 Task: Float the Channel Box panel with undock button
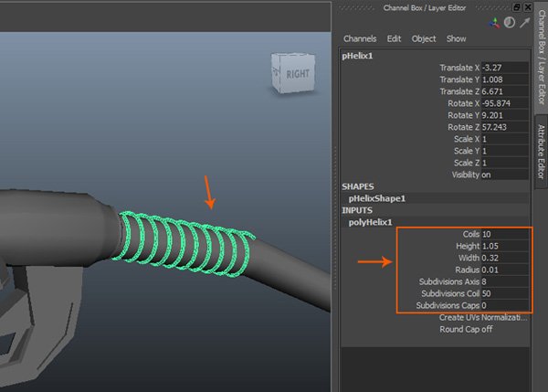tap(517, 7)
